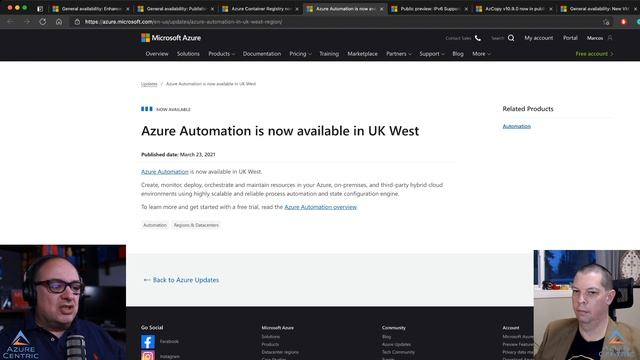The image size is (640, 360).
Task: Open footer Solutions link under Microsoft Azure
Action: pyautogui.click(x=271, y=337)
